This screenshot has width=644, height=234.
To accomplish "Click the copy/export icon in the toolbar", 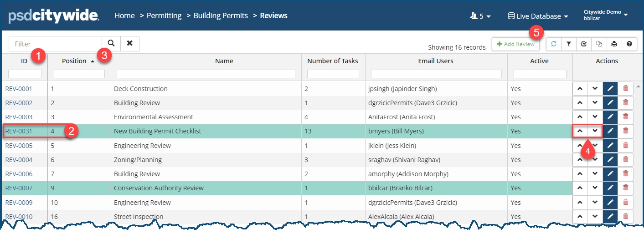I will (x=599, y=44).
